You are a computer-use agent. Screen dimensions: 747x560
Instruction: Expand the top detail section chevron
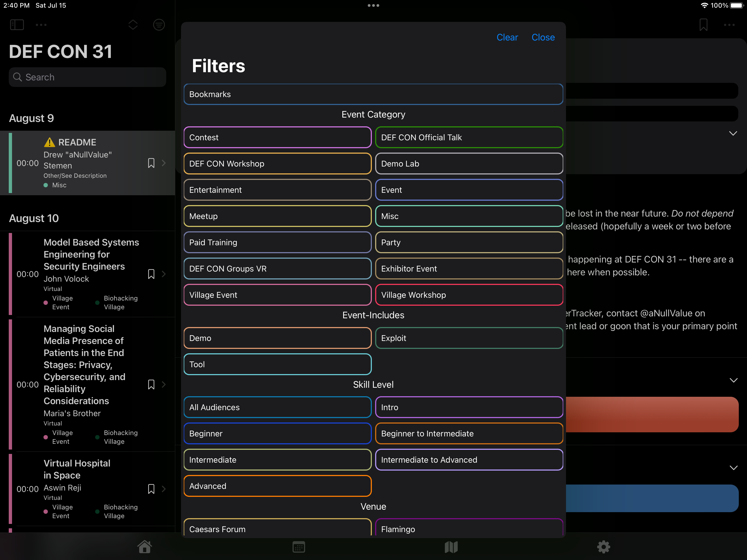pyautogui.click(x=733, y=133)
